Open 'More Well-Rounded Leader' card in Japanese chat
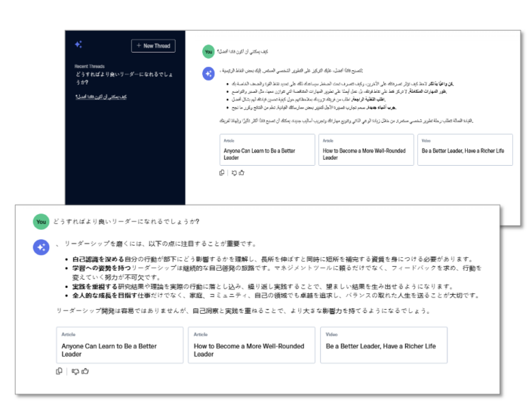The width and height of the screenshot is (532, 414). [251, 345]
